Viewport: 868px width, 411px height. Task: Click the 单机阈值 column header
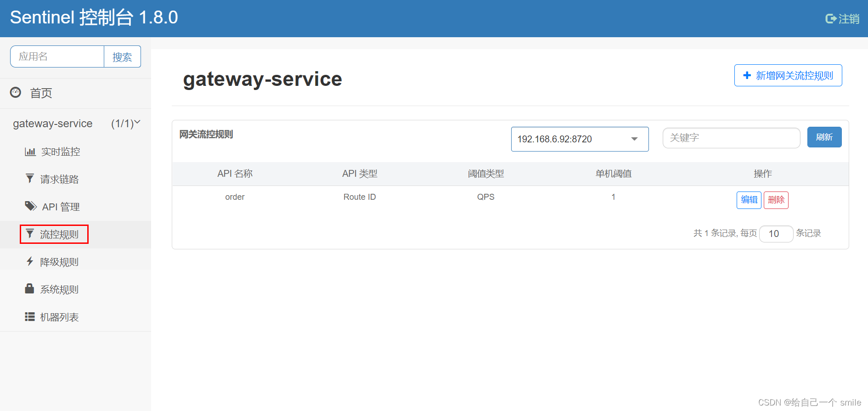click(614, 174)
